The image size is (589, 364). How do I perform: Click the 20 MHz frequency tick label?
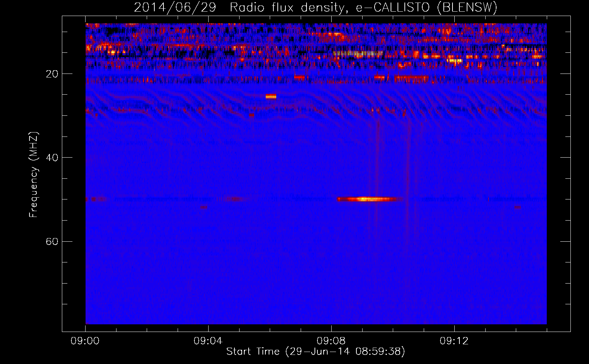[x=52, y=74]
